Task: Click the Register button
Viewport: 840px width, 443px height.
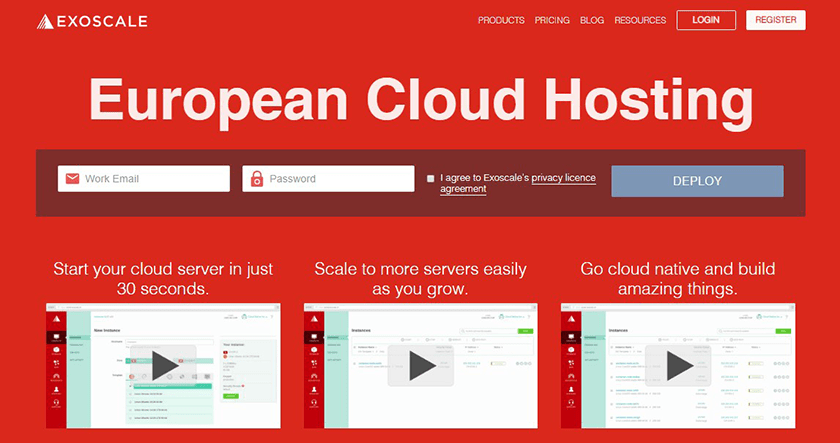Action: tap(775, 20)
